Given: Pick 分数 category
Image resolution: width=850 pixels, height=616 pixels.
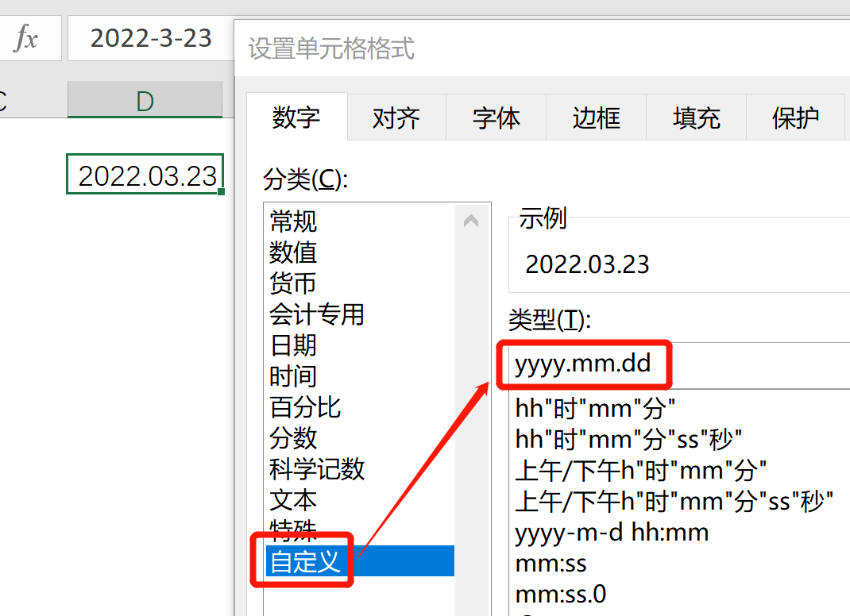Looking at the screenshot, I should [360, 437].
